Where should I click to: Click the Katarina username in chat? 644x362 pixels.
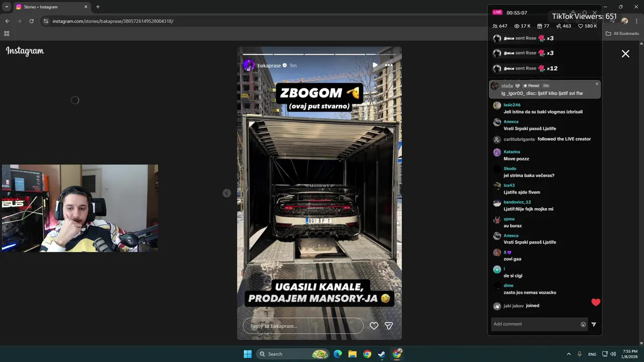(512, 152)
